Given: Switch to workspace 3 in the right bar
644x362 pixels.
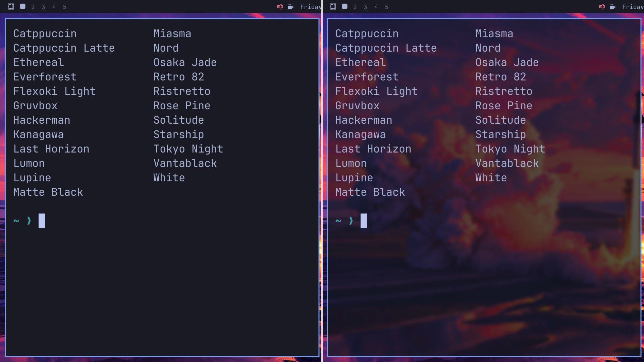Looking at the screenshot, I should click(x=365, y=7).
